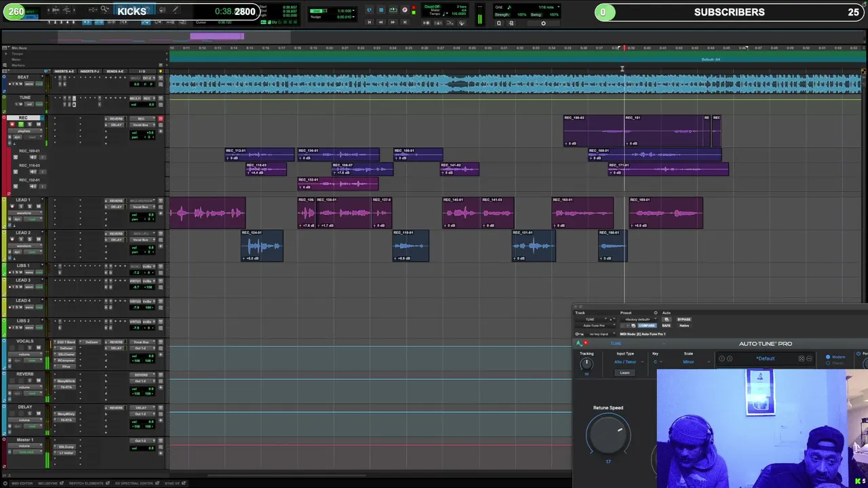Click the Auto-Tune Tracking knob
This screenshot has height=488, width=868.
pos(587,364)
